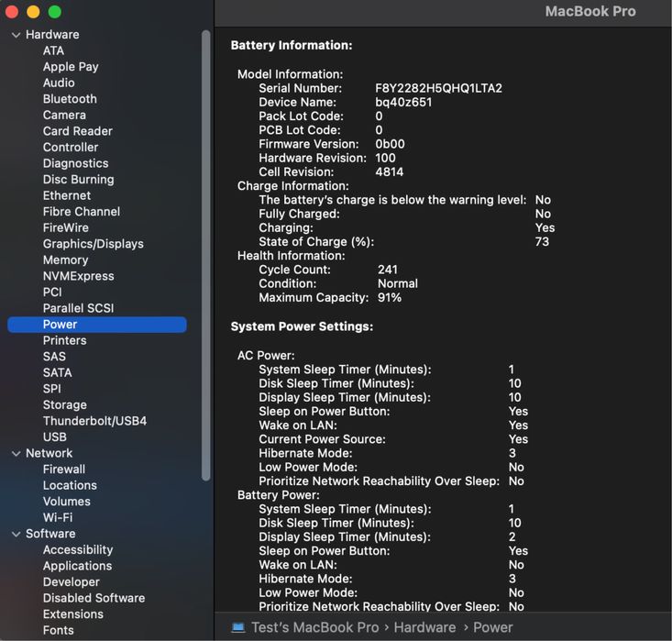Select Thunderbolt/USB4 entry

(x=94, y=421)
